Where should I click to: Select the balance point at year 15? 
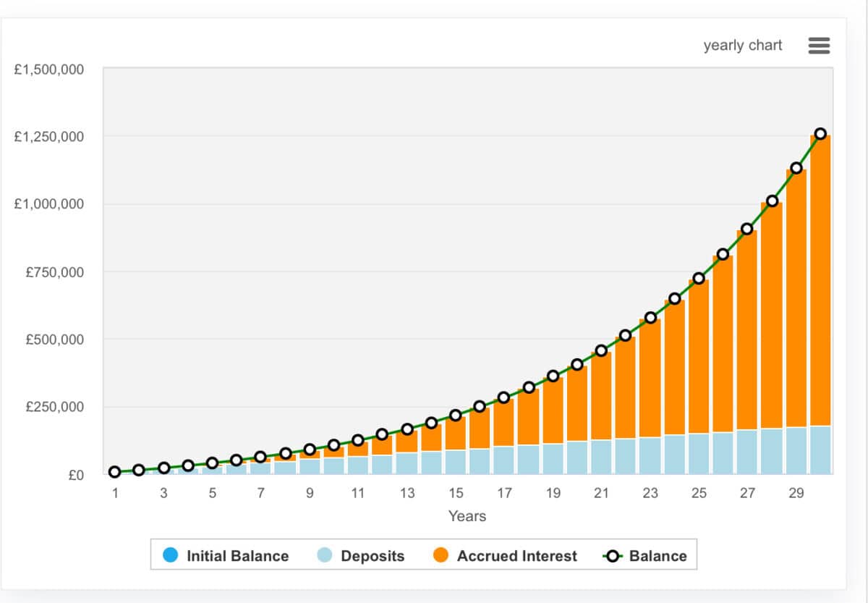[455, 416]
